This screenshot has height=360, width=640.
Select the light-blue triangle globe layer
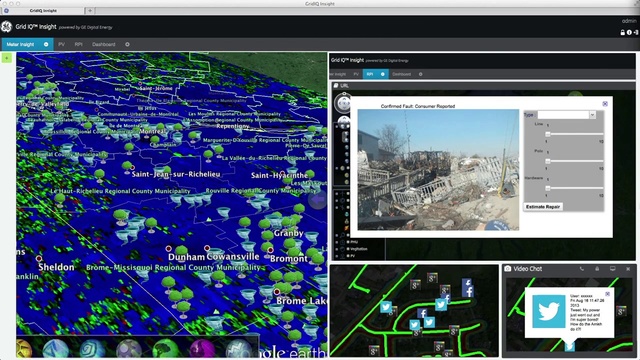click(x=56, y=350)
